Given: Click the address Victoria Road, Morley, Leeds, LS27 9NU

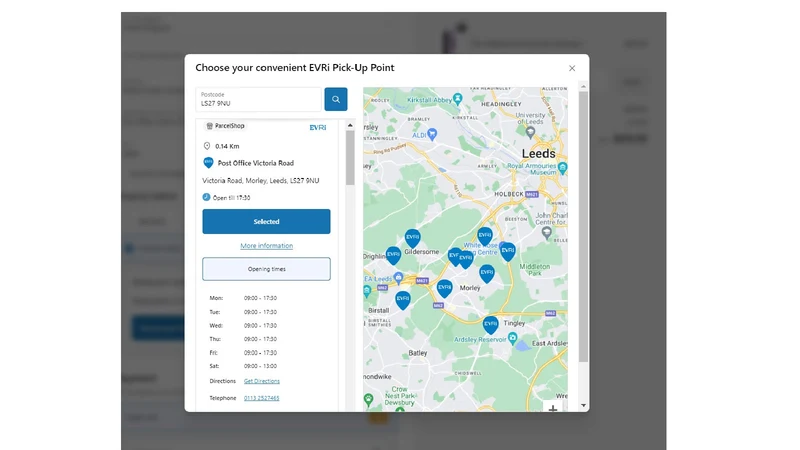Looking at the screenshot, I should coord(261,181).
